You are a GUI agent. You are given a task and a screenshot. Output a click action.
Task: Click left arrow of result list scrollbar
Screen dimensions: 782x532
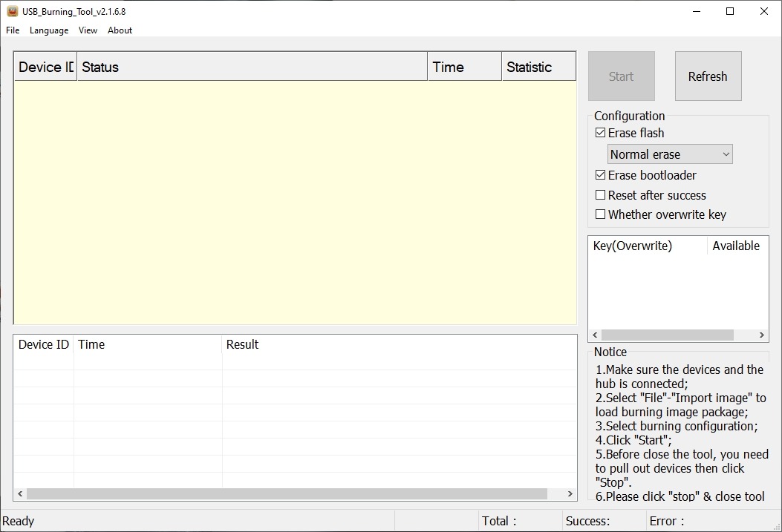tap(20, 493)
